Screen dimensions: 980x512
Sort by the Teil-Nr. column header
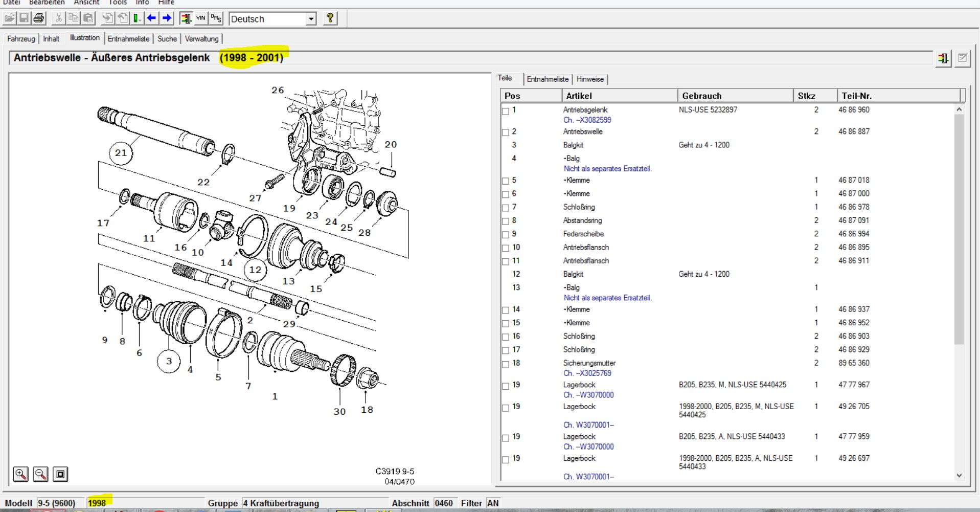click(x=899, y=96)
